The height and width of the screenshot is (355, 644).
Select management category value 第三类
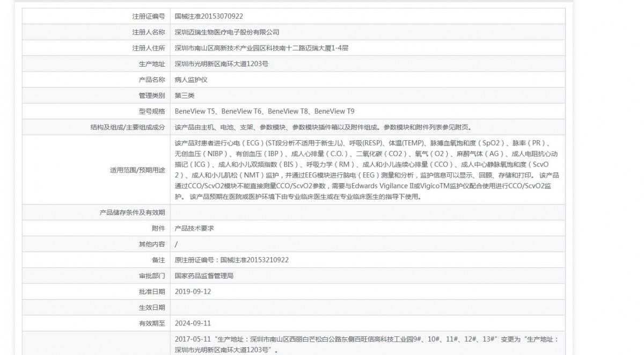pos(185,96)
